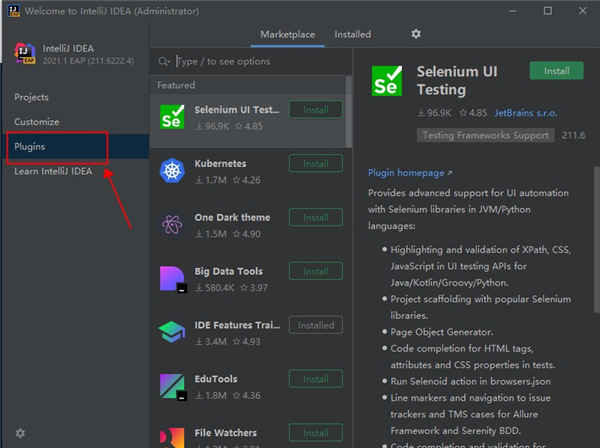
Task: Click the One Dark theme atom icon
Action: click(x=172, y=224)
